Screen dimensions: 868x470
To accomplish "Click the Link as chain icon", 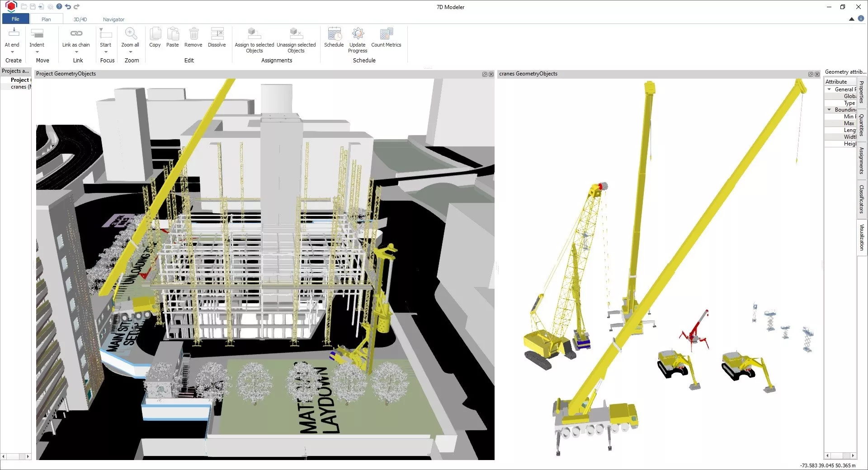I will tap(76, 33).
